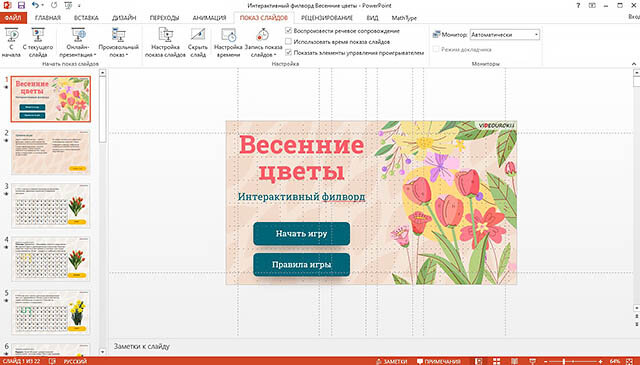
Task: Open Slide show setup (Настройка показа слайдов)
Action: coord(165,42)
